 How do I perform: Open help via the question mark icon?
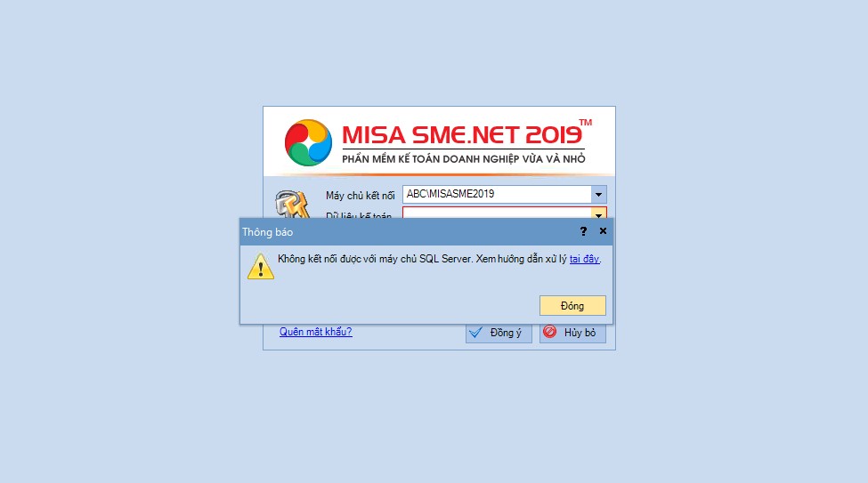click(583, 231)
